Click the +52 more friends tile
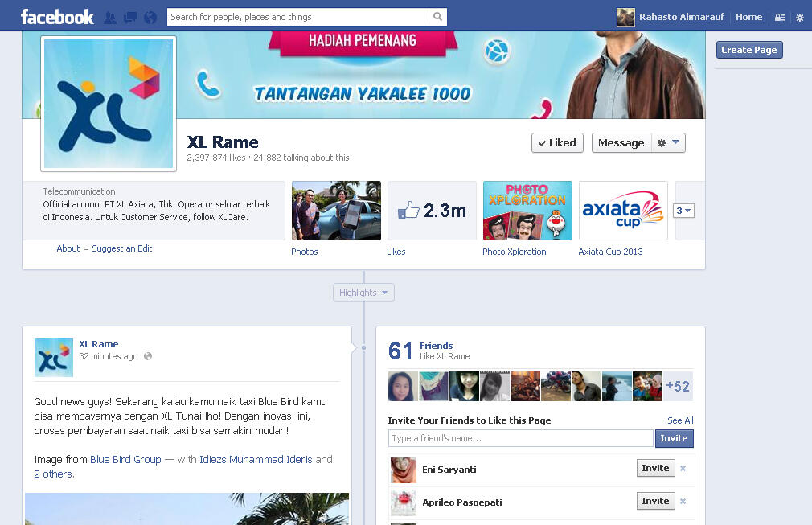The image size is (812, 525). tap(678, 386)
